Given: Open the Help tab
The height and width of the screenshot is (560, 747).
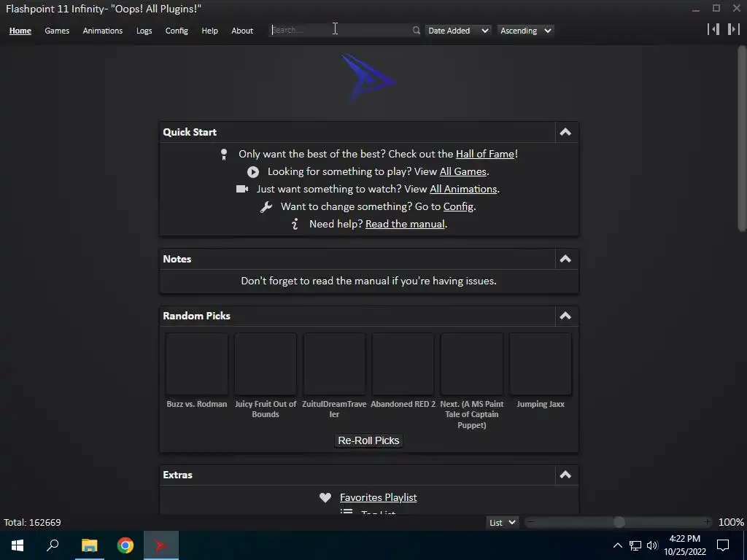Looking at the screenshot, I should 209,31.
